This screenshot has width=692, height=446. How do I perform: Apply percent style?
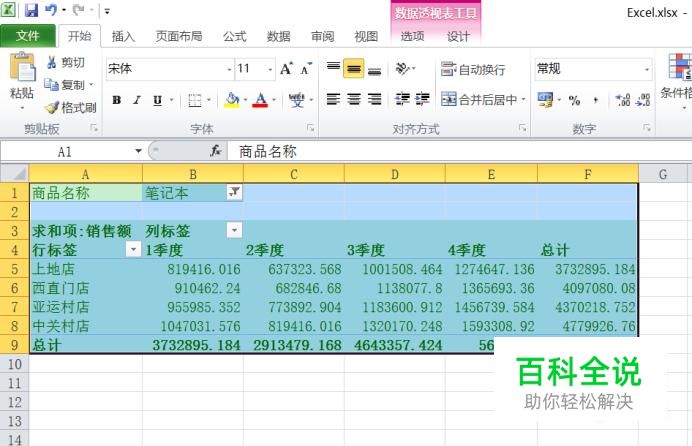574,100
